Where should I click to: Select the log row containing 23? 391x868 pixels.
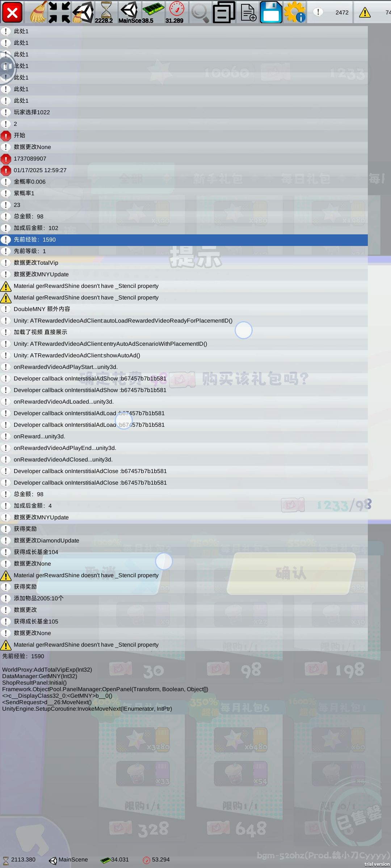(184, 205)
